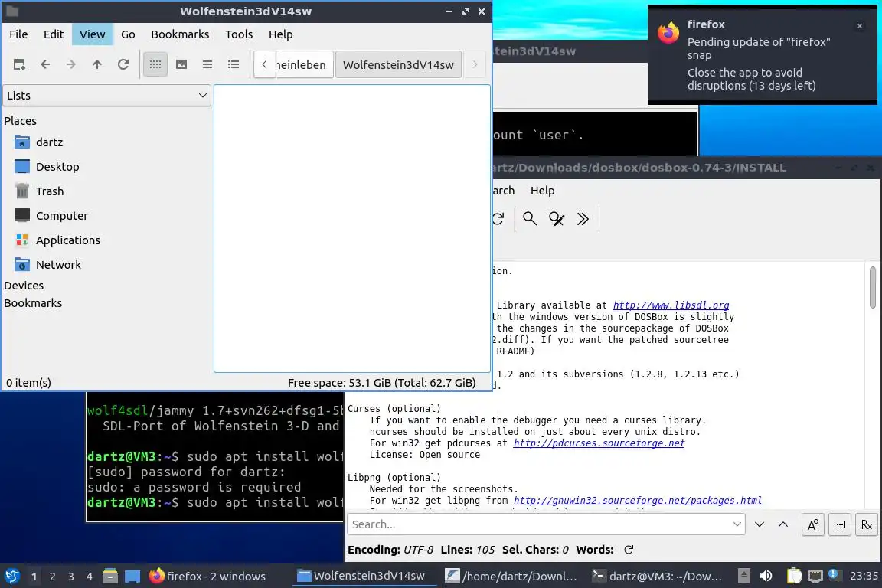Click the 23:35 clock in the taskbar
This screenshot has width=882, height=588.
point(864,577)
